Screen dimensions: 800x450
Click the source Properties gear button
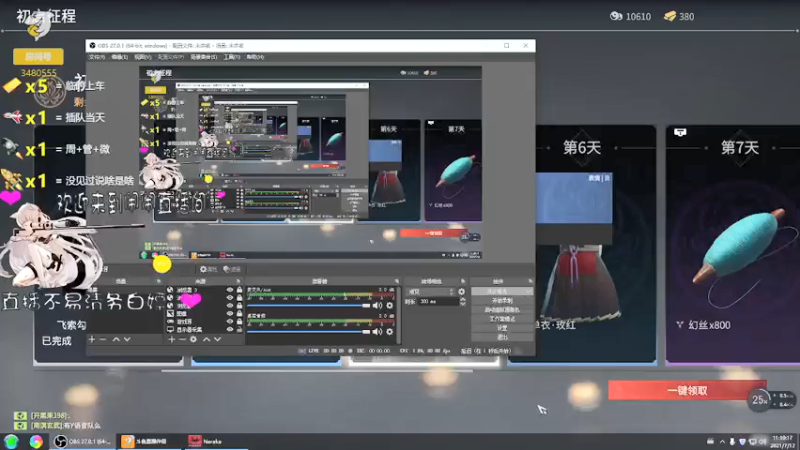(x=208, y=269)
